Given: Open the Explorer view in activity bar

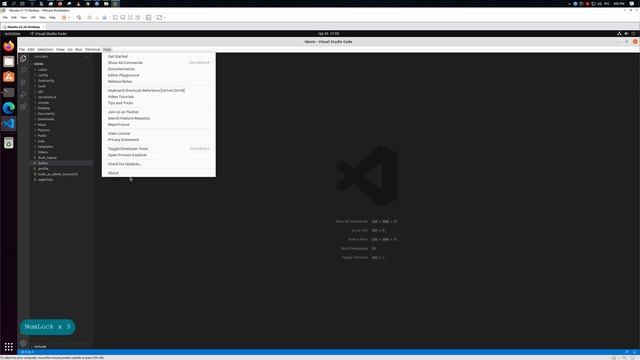Looking at the screenshot, I should [x=23, y=59].
